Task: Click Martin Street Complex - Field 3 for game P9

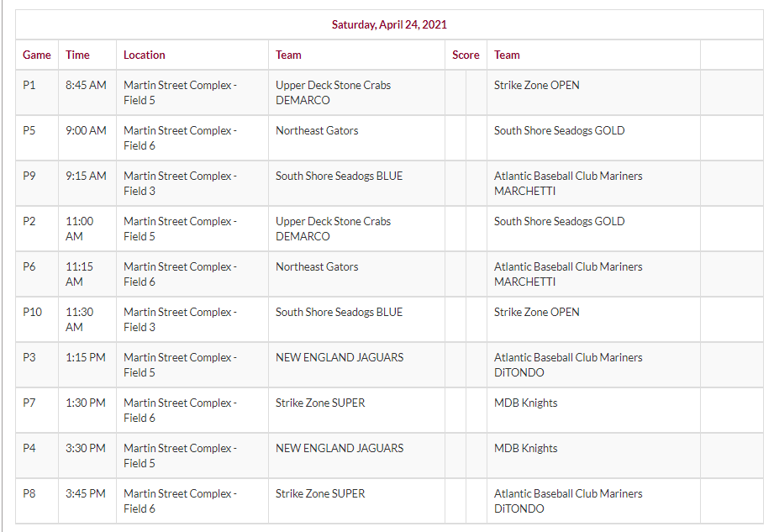Action: [x=180, y=183]
